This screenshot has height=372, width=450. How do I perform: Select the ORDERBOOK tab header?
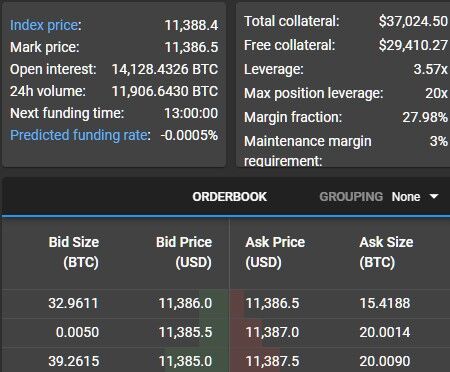pyautogui.click(x=229, y=197)
